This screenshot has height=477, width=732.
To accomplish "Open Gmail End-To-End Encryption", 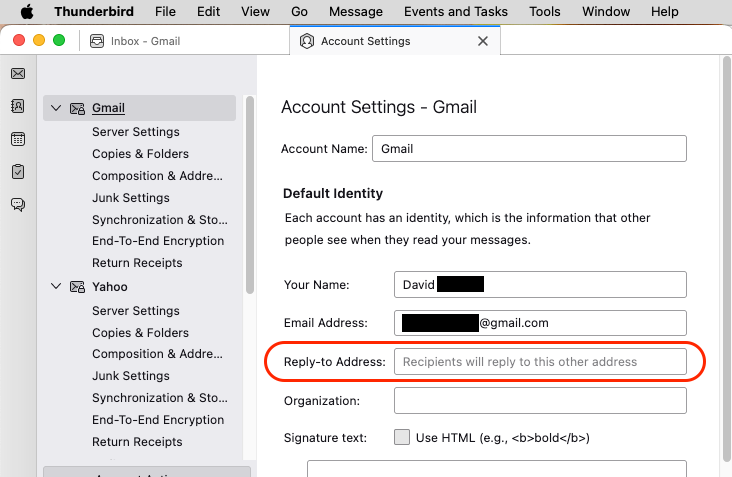I will [158, 241].
